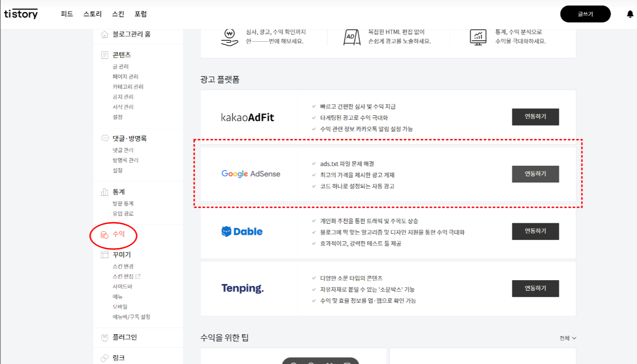Open 사이드바 settings
Screen dimensions: 637x364
122,286
